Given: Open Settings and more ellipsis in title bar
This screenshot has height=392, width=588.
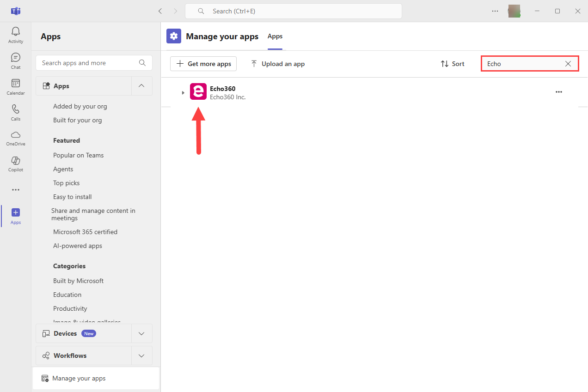Looking at the screenshot, I should (x=495, y=11).
